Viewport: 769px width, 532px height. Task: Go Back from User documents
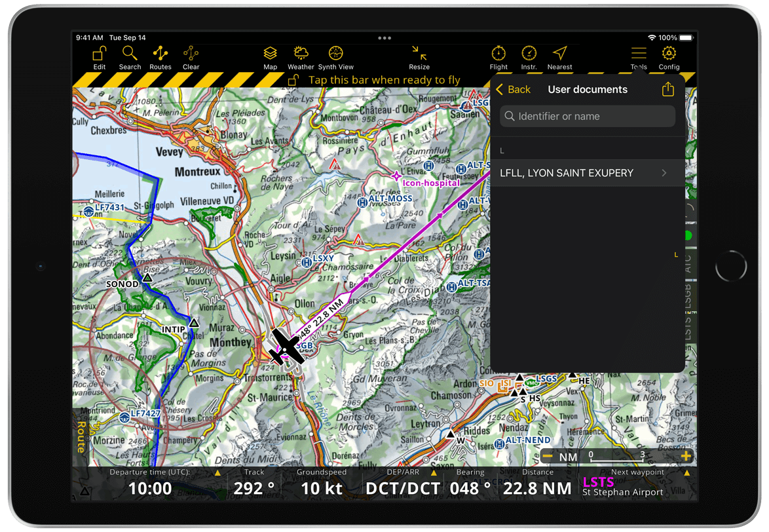point(514,89)
